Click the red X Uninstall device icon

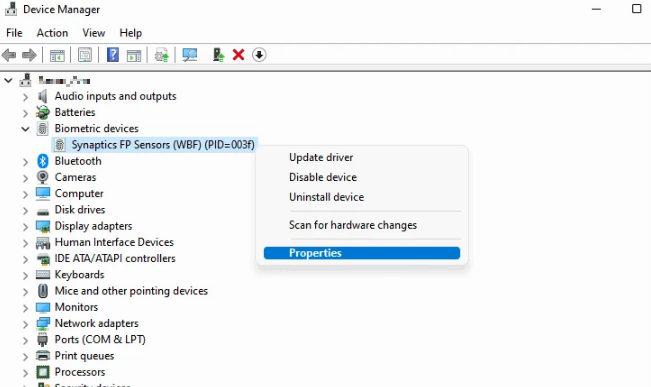238,55
